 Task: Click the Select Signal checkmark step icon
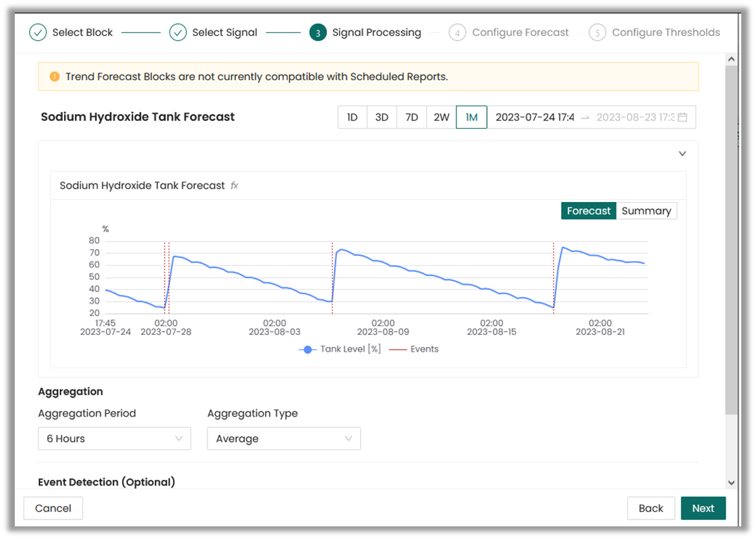pyautogui.click(x=178, y=32)
